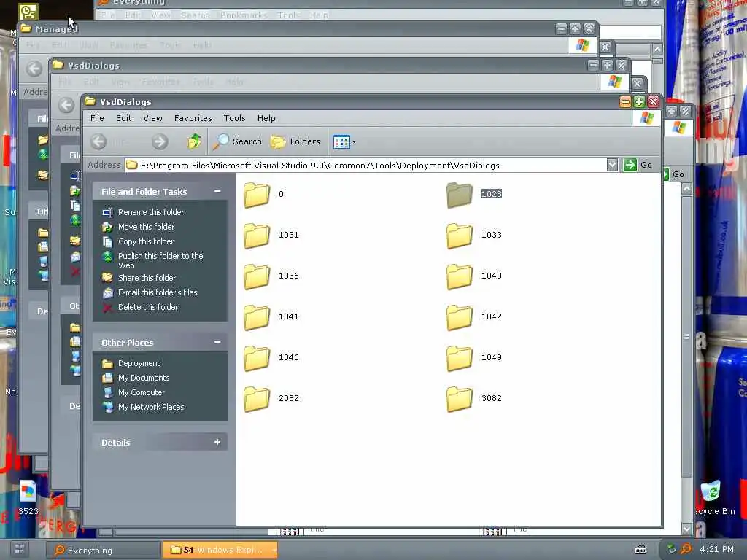
Task: Select folder 1036
Action: pos(257,276)
